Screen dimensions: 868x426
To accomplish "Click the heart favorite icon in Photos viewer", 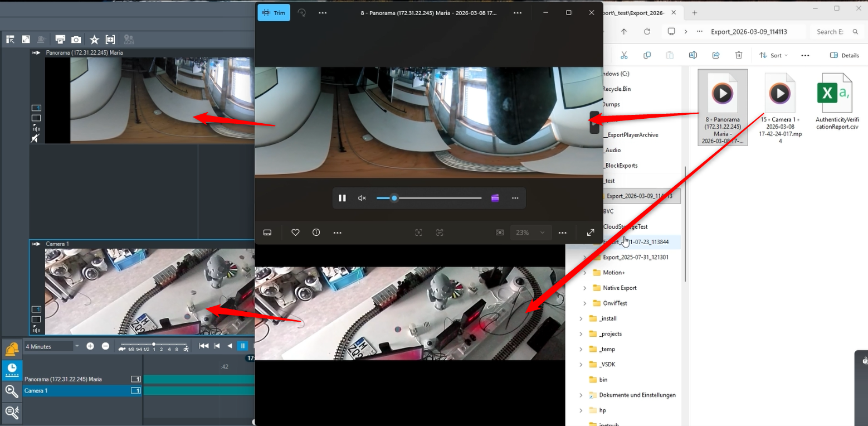I will [296, 233].
